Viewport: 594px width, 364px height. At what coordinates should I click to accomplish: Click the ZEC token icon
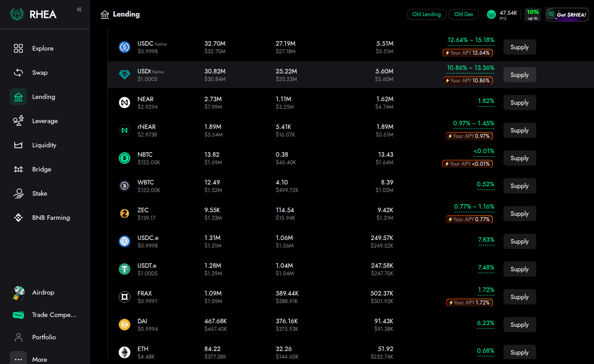[x=125, y=214]
